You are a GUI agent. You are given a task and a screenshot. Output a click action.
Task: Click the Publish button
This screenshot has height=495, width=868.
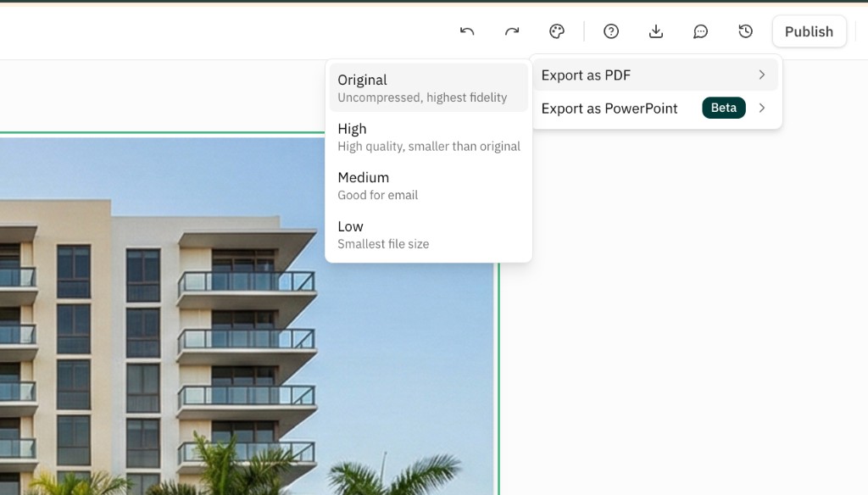[809, 31]
